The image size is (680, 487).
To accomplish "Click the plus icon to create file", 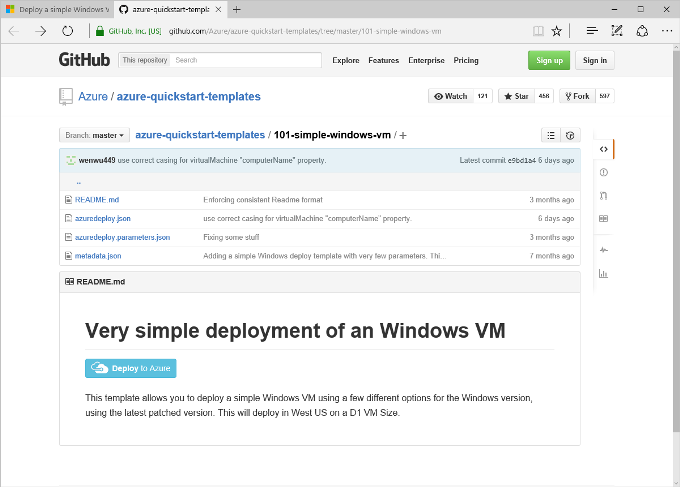I will pos(403,135).
